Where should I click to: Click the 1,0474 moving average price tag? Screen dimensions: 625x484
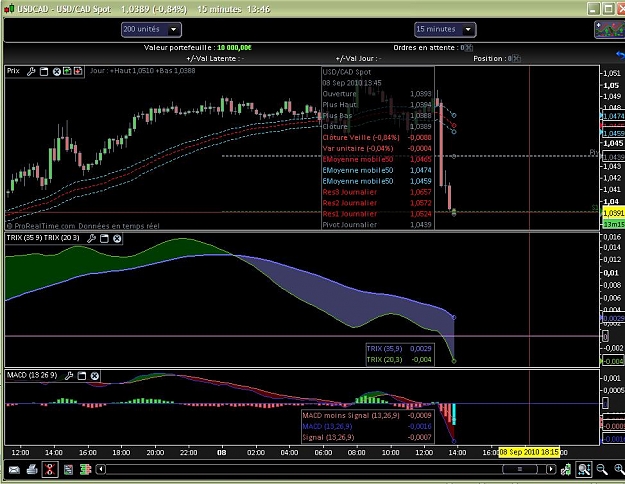tap(613, 116)
